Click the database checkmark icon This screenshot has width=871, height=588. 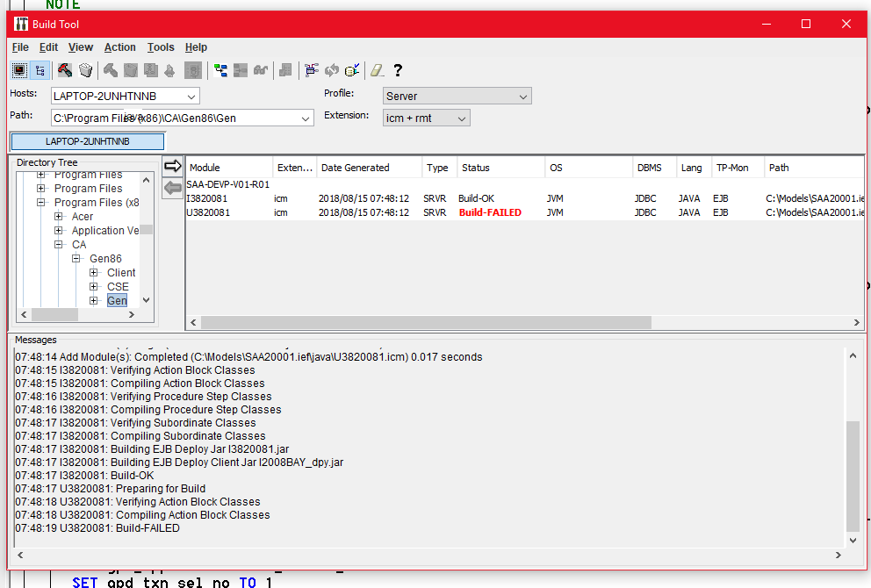[352, 70]
